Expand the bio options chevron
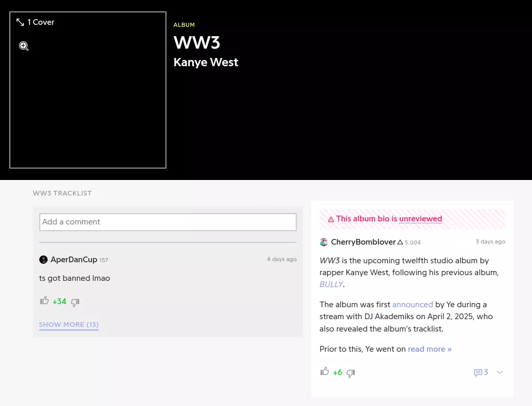The width and height of the screenshot is (532, 406). pyautogui.click(x=499, y=372)
